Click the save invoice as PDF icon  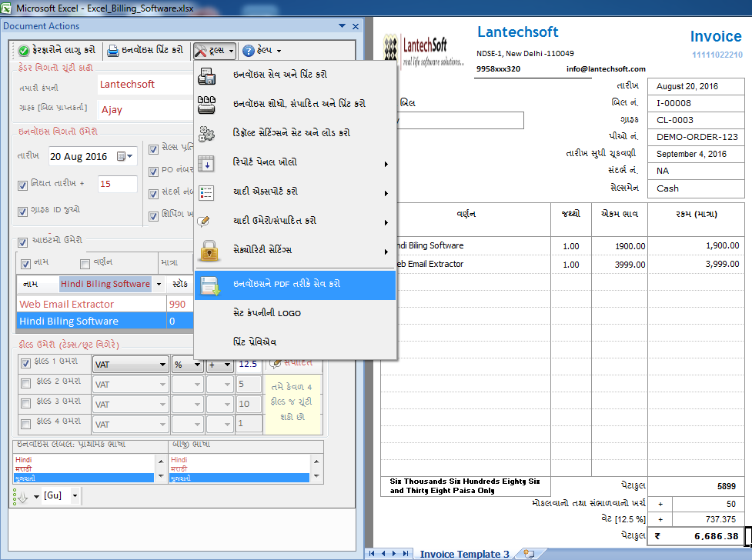tap(211, 285)
